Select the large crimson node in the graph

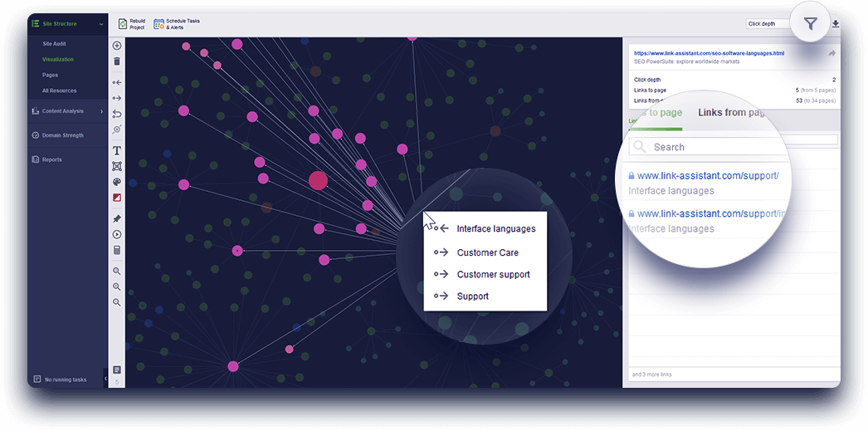(318, 180)
